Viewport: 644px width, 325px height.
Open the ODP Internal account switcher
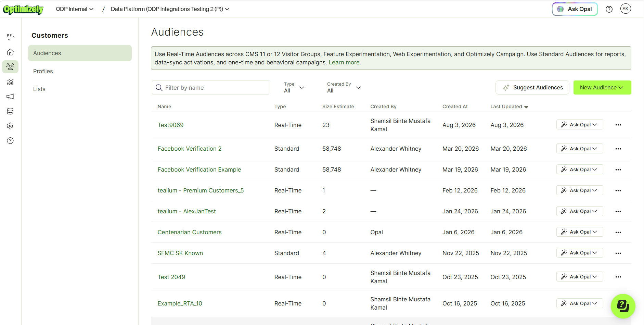(75, 9)
